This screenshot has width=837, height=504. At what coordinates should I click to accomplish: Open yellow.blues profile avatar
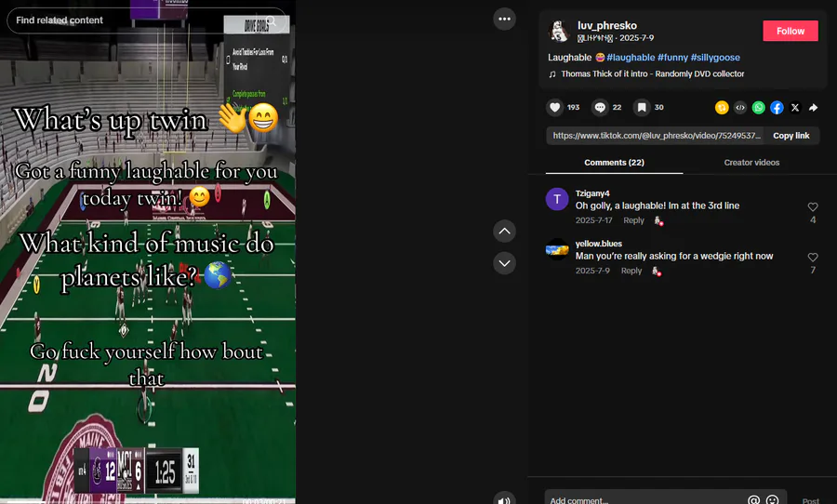click(557, 249)
